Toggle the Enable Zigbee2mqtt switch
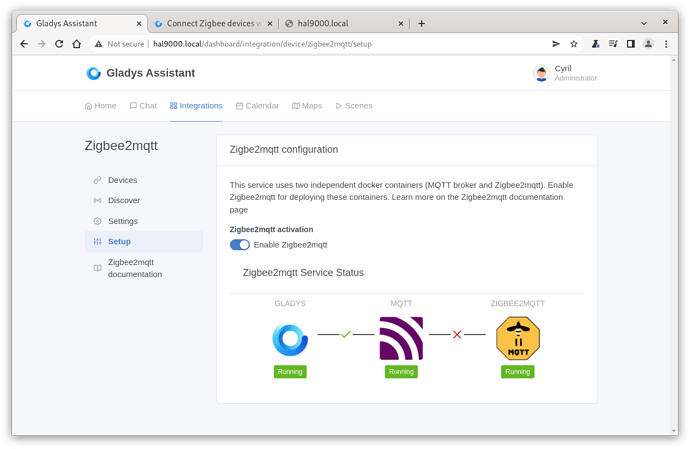This screenshot has width=690, height=449. pos(239,245)
